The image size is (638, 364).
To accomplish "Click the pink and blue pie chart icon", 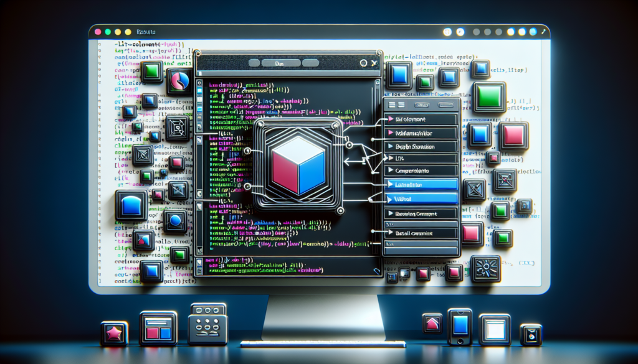I will 180,81.
